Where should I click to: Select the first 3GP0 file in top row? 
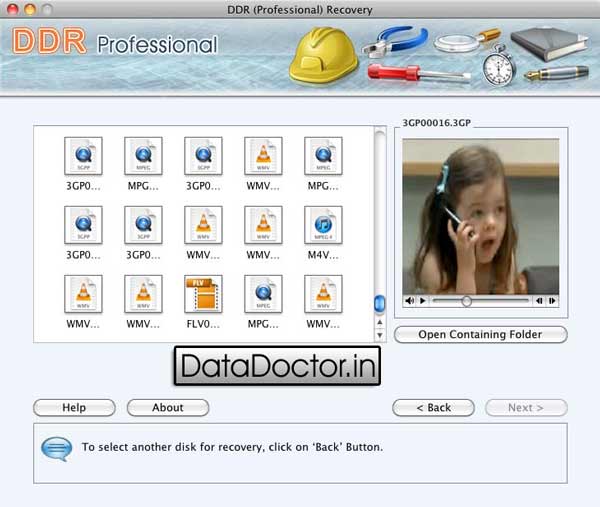click(83, 156)
